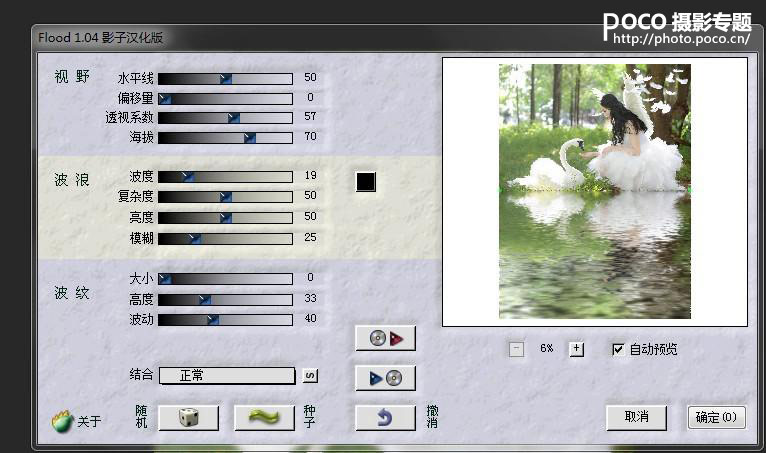Click the 海拔 value 70
The width and height of the screenshot is (766, 453).
click(310, 136)
